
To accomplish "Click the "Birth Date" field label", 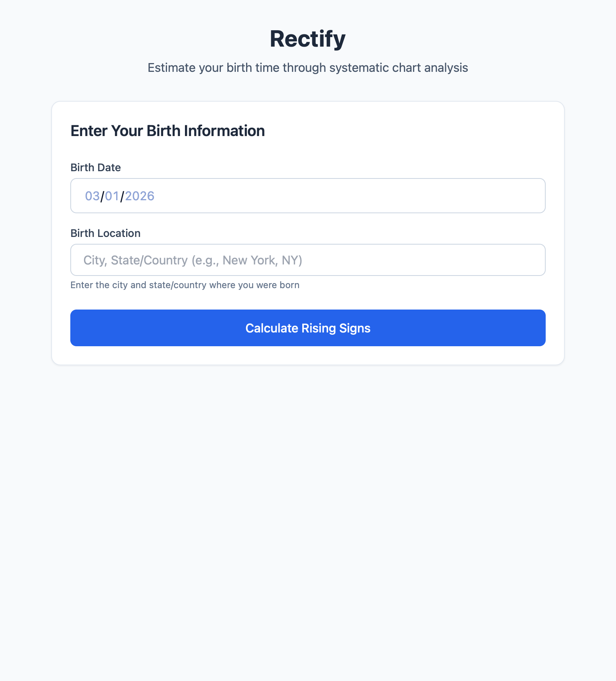I will [x=96, y=167].
